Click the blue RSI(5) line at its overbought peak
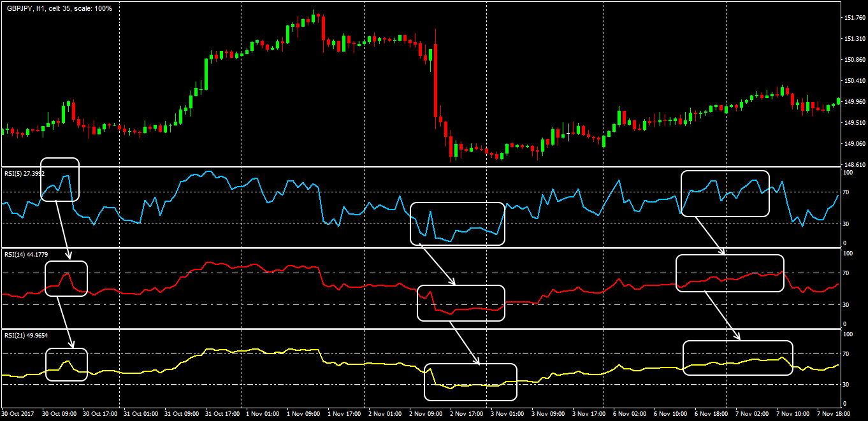868x421 pixels. (207, 172)
